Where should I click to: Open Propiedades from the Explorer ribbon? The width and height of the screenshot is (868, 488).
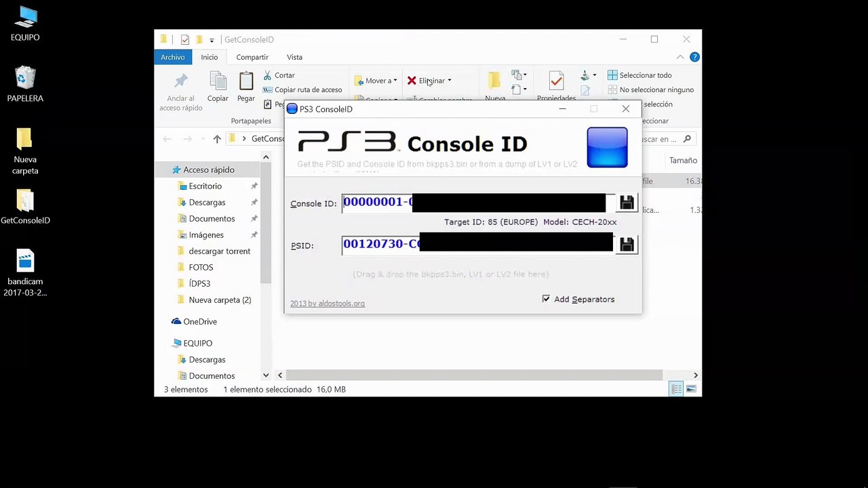[556, 87]
